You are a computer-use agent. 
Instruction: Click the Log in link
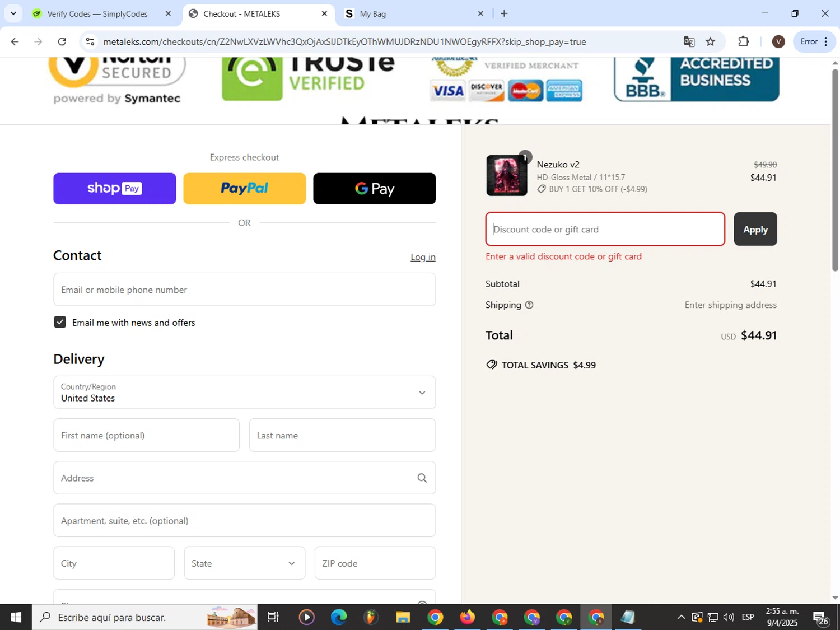pos(423,257)
